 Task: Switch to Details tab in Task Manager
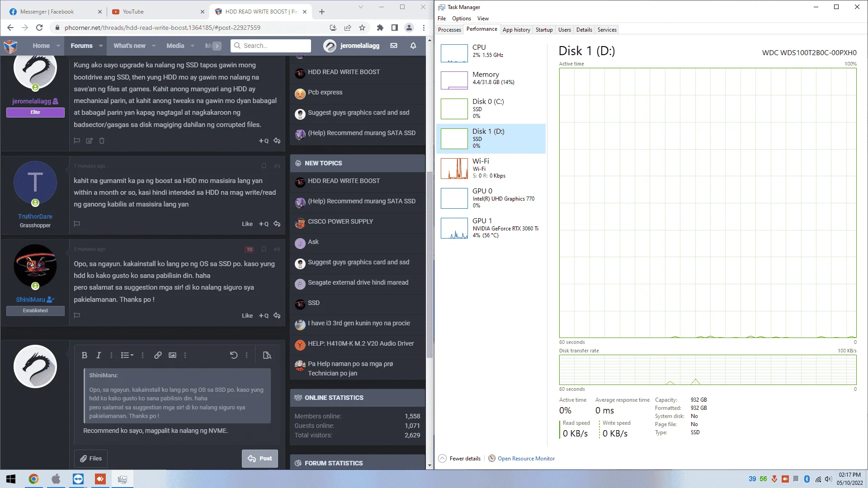pos(584,30)
